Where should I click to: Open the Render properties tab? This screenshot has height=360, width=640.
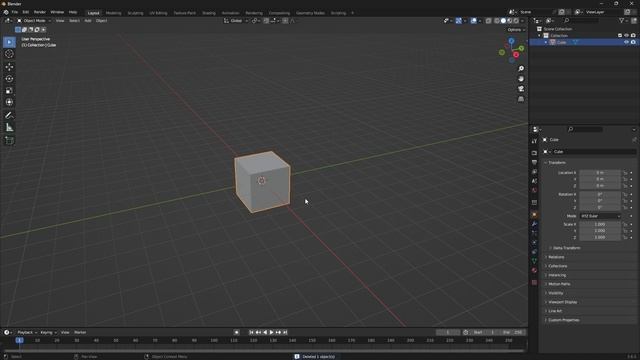click(534, 153)
